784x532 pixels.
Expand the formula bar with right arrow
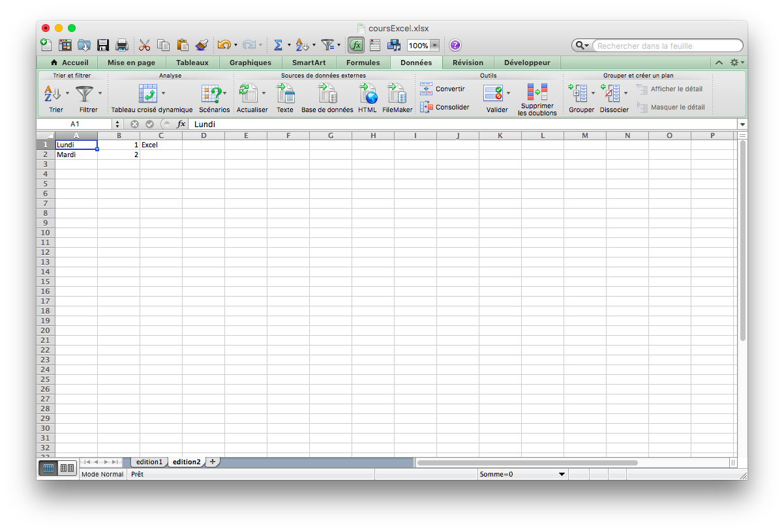coord(742,124)
